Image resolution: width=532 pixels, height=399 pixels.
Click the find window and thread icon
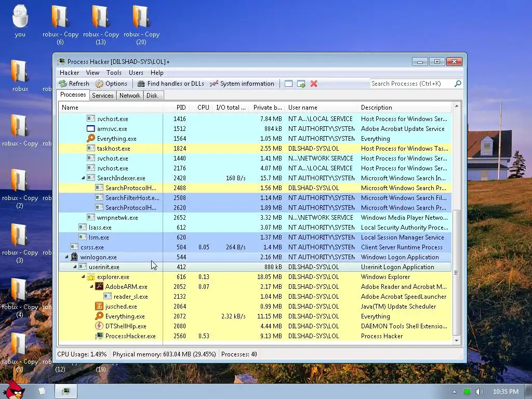pyautogui.click(x=301, y=84)
